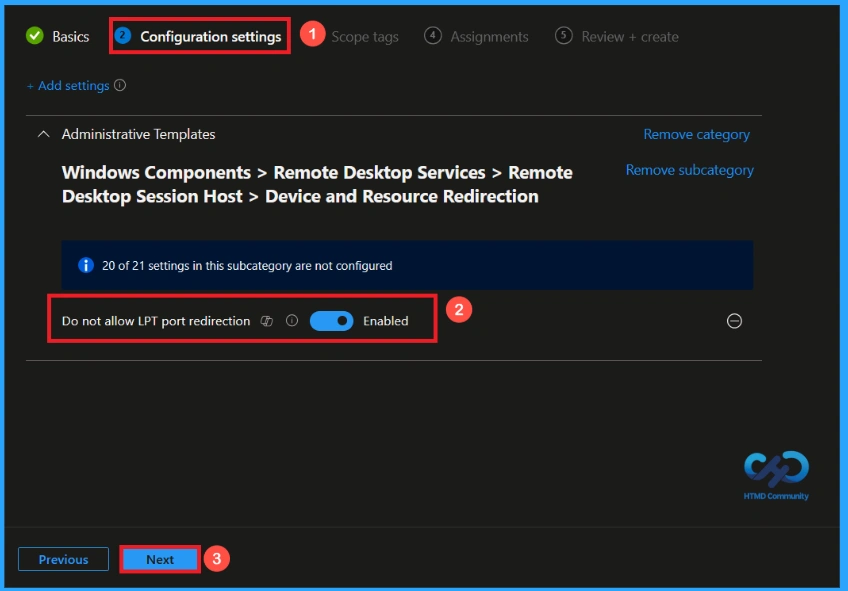Click the CSP mapping icon beside LPT port setting
This screenshot has width=848, height=591.
pyautogui.click(x=267, y=320)
